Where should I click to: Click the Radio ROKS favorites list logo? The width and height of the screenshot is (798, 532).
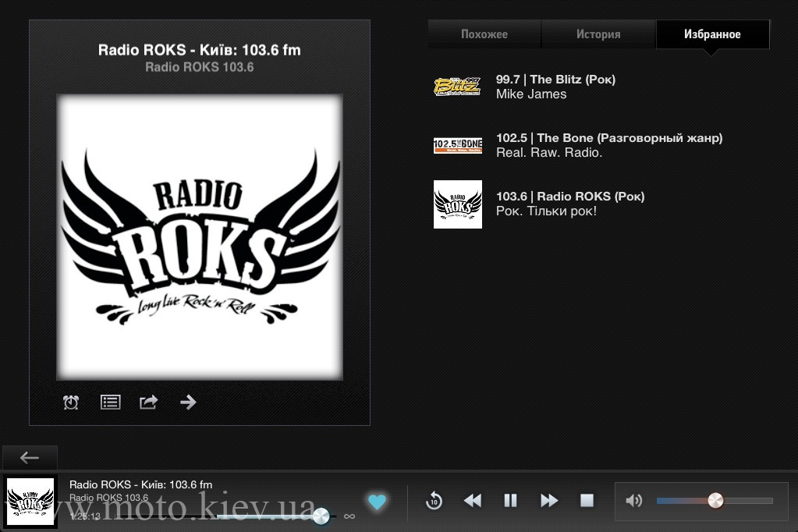coord(458,204)
